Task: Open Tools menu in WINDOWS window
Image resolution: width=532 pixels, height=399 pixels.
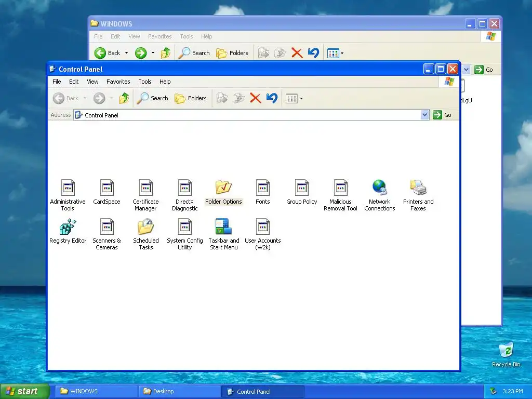Action: [187, 36]
